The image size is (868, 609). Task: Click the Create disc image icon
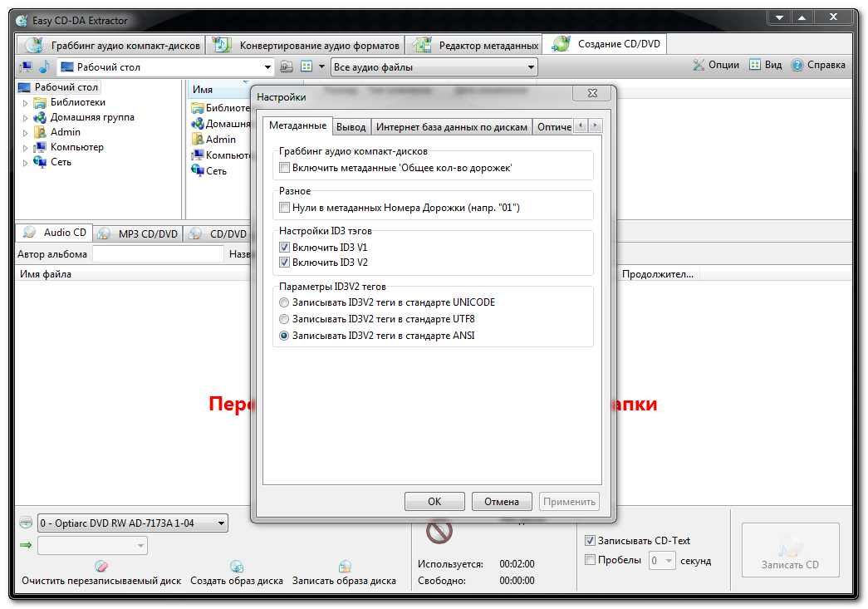coord(237,567)
